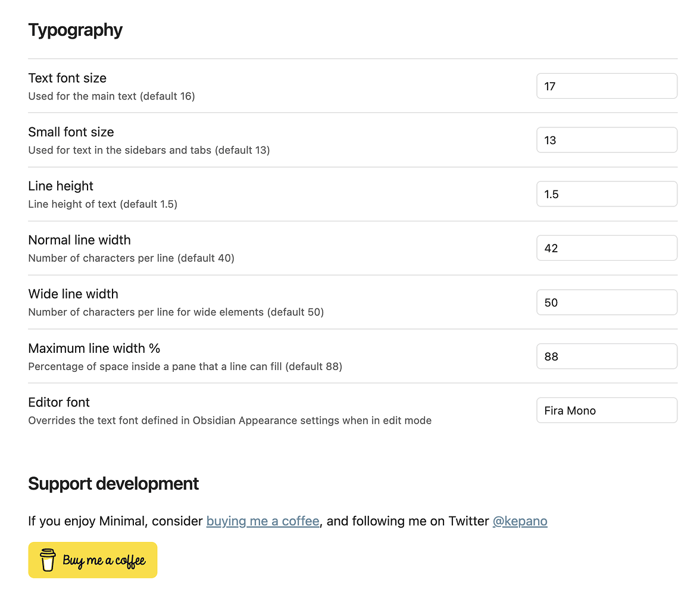Click the 'Text font size' label

[x=67, y=78]
